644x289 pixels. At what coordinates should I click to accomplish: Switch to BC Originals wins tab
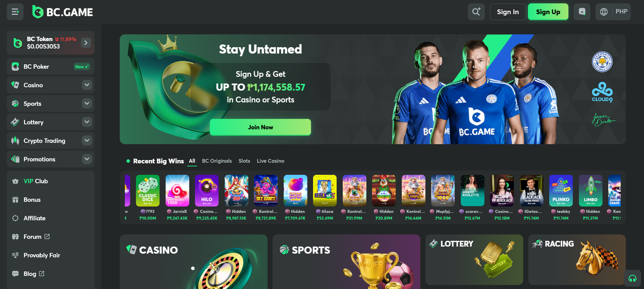point(217,161)
